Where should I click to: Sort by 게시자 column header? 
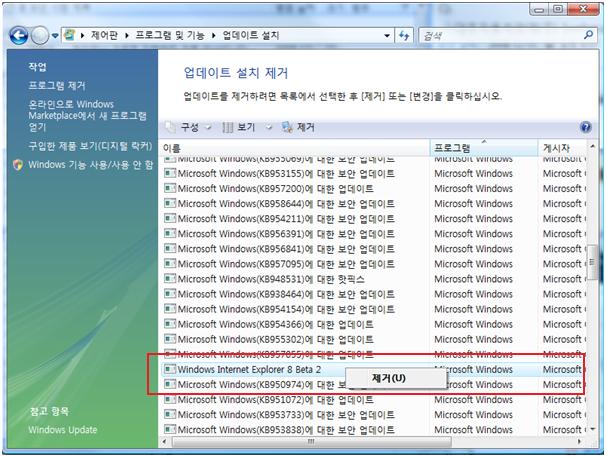click(562, 148)
